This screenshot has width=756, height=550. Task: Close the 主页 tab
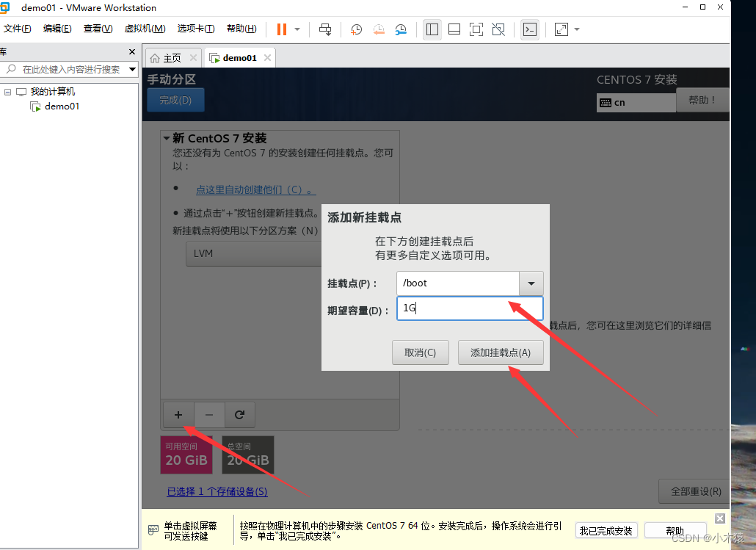tap(193, 58)
